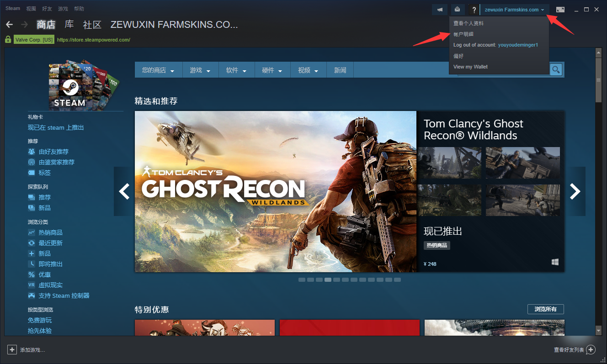The image size is (607, 364).
Task: Click the Steam 控制器 gamepad icon
Action: [x=32, y=295]
